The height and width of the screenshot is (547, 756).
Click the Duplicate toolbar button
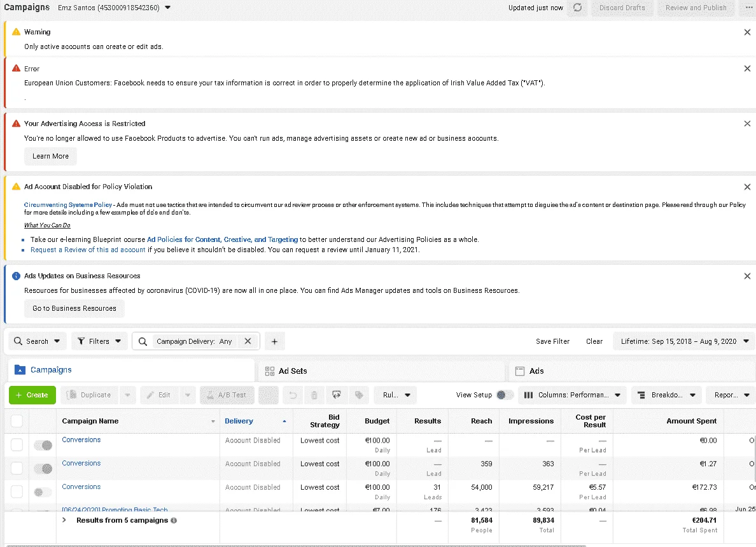(90, 395)
